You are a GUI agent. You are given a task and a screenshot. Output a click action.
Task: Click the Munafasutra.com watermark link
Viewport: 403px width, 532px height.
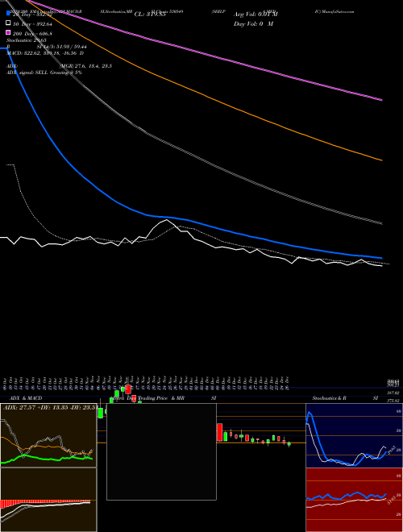tap(334, 11)
